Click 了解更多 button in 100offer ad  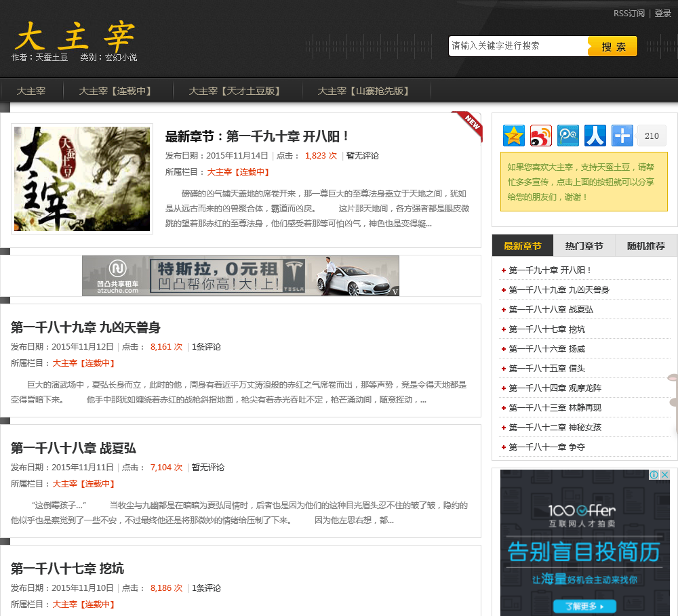(584, 606)
